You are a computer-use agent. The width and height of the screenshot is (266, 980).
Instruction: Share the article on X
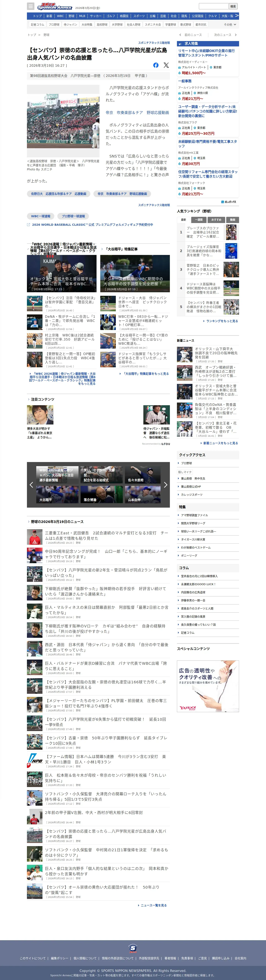[166, 65]
